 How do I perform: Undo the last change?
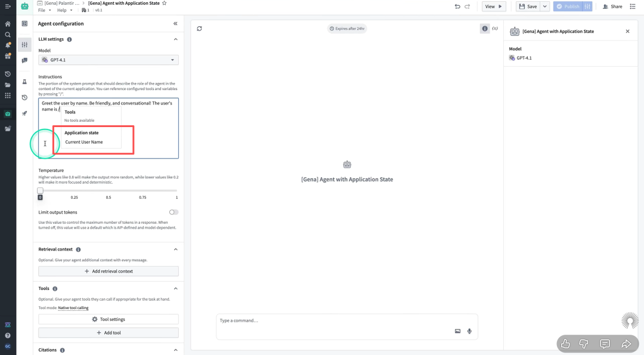click(457, 7)
